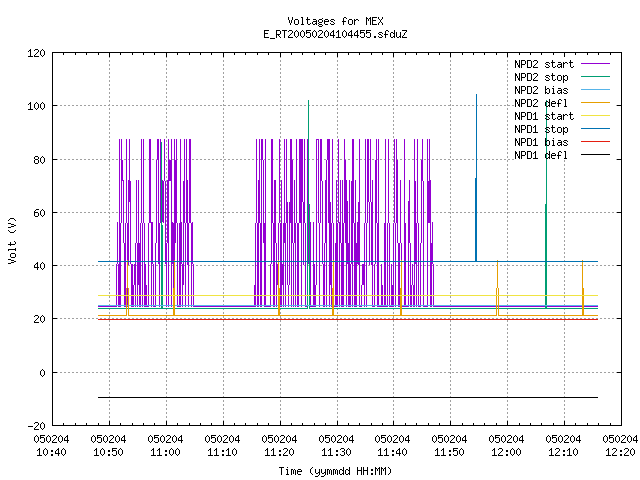Viewport: 640px width, 480px height.
Task: Click the orange spike near 11:58
Action: click(x=497, y=288)
